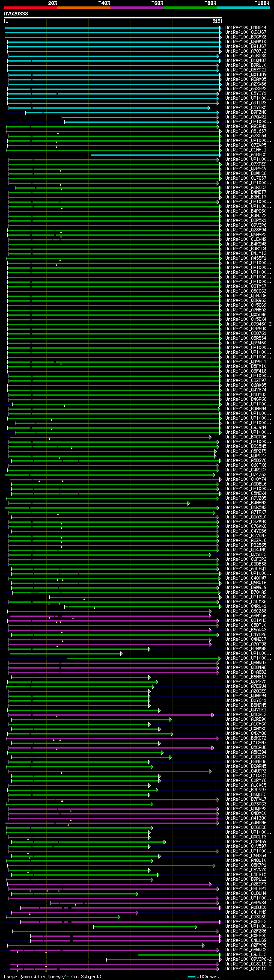Click the UniRef100_Q5K7P1 label

point(246,865)
